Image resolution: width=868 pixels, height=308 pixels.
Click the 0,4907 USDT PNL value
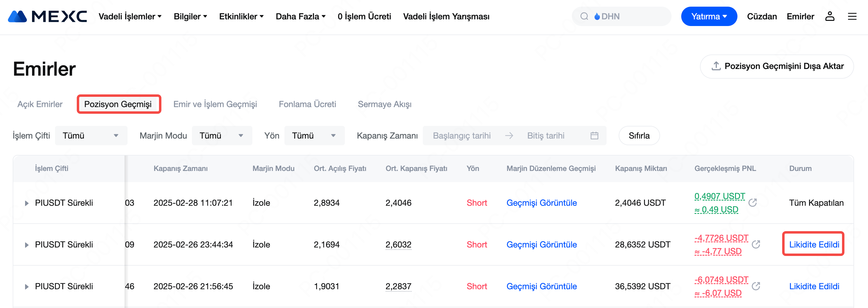tap(720, 196)
